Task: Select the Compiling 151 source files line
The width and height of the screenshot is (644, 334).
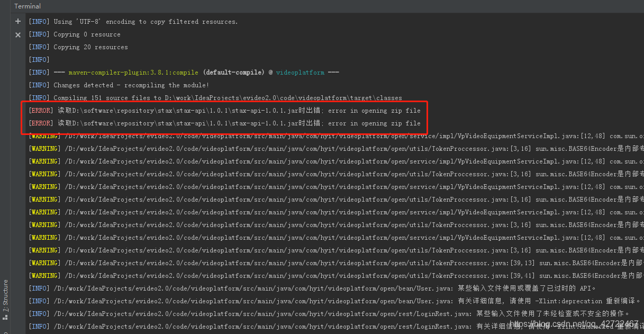Action: tap(212, 97)
